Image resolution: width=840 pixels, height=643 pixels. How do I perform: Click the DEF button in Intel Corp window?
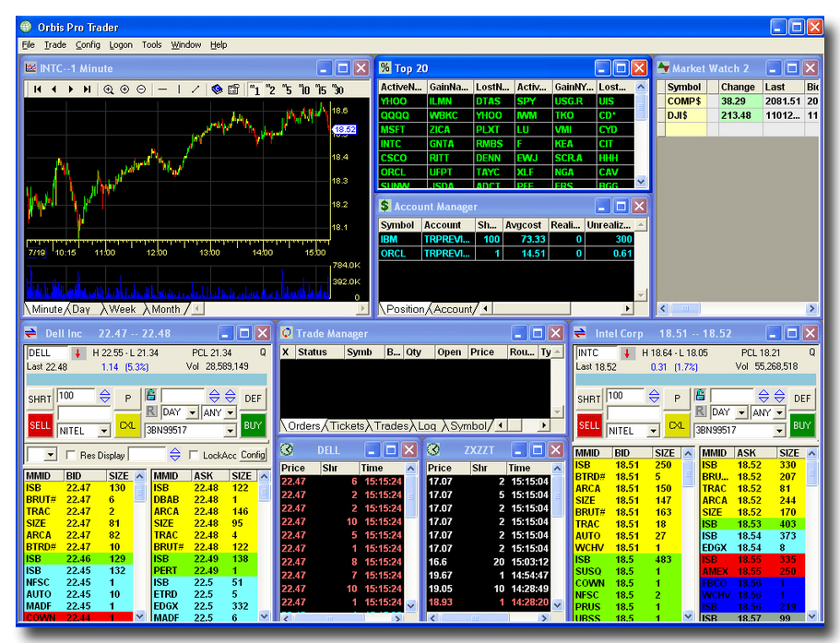[802, 399]
